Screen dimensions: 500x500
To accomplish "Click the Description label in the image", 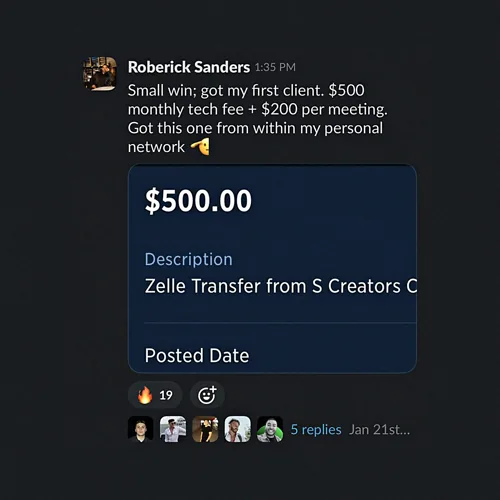I will point(189,259).
